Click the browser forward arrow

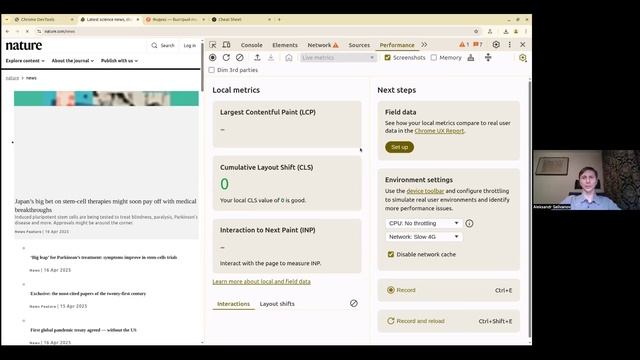17,31
